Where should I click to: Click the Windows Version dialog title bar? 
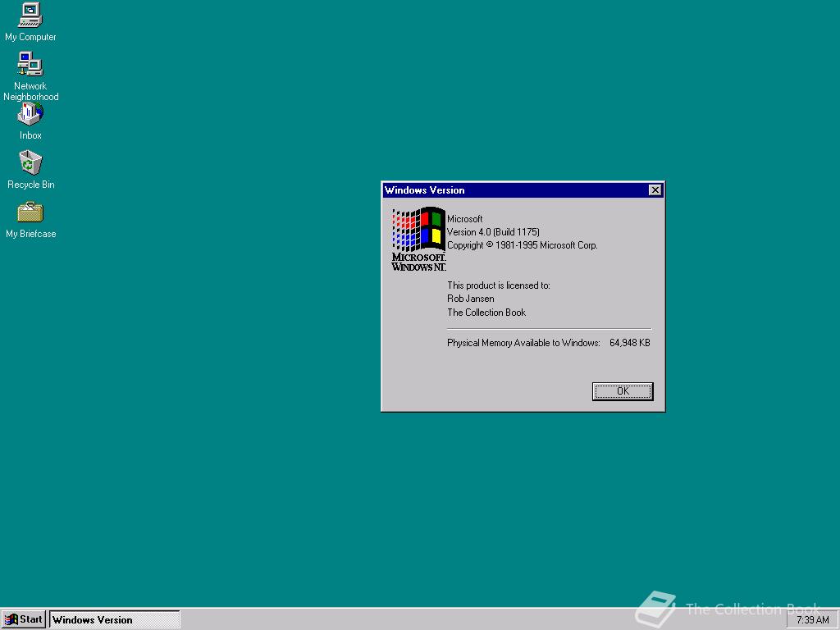pyautogui.click(x=492, y=189)
